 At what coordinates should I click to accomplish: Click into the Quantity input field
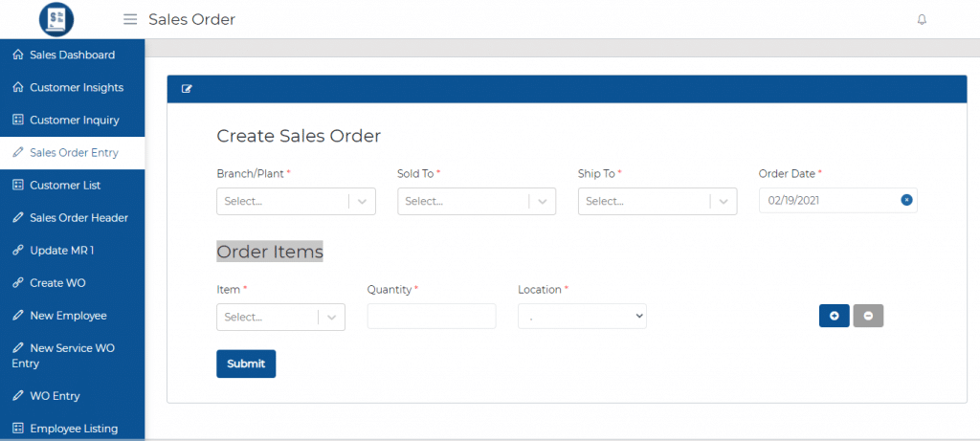432,316
